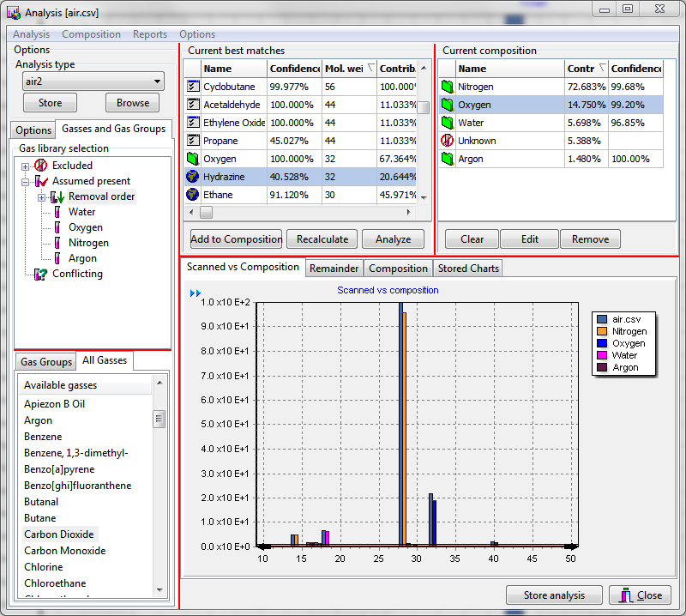
Task: Switch to the Gas Groups tab
Action: [x=46, y=362]
